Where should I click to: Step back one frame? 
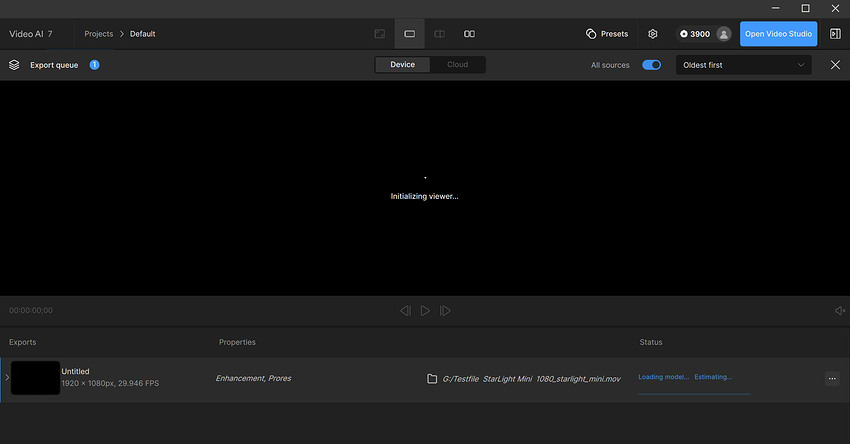pos(405,311)
